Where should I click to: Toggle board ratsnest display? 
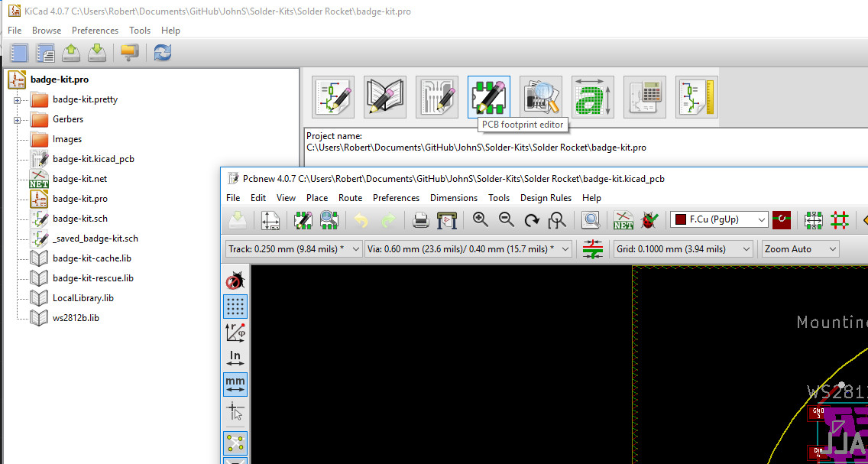(x=235, y=443)
